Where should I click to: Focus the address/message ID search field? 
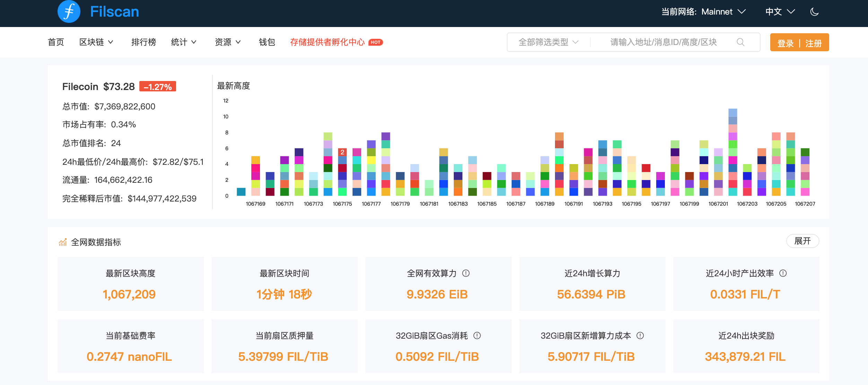(663, 42)
